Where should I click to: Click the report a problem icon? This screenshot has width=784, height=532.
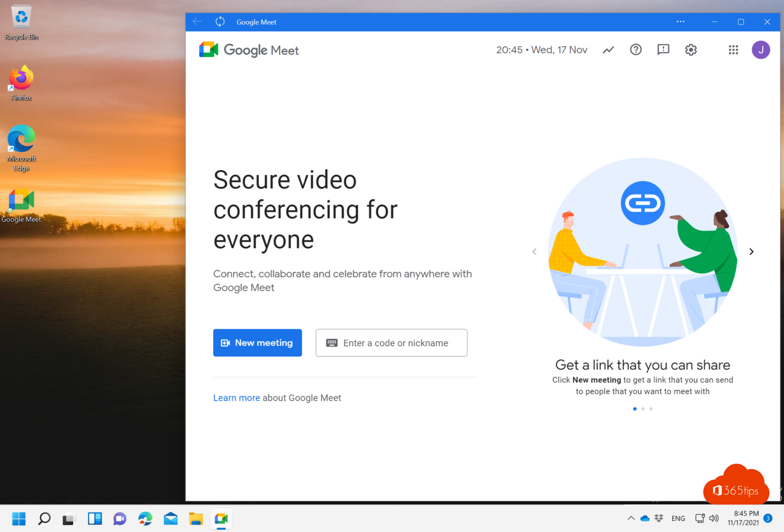[663, 50]
